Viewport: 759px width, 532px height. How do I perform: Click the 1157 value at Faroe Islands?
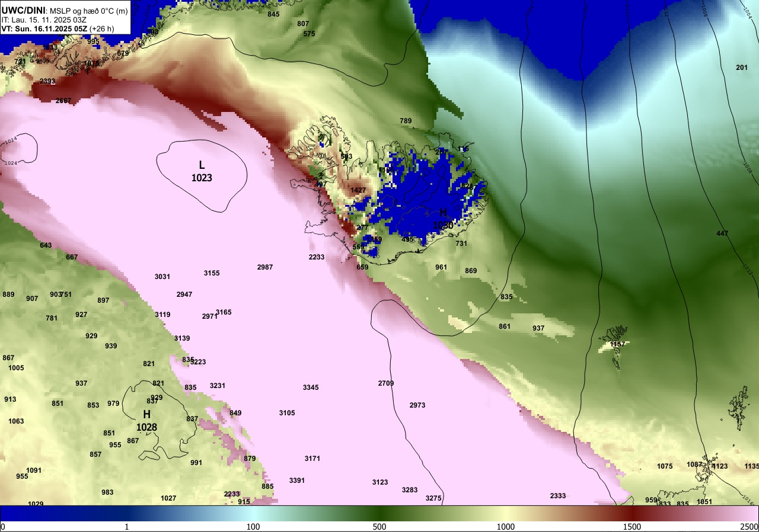coord(618,344)
